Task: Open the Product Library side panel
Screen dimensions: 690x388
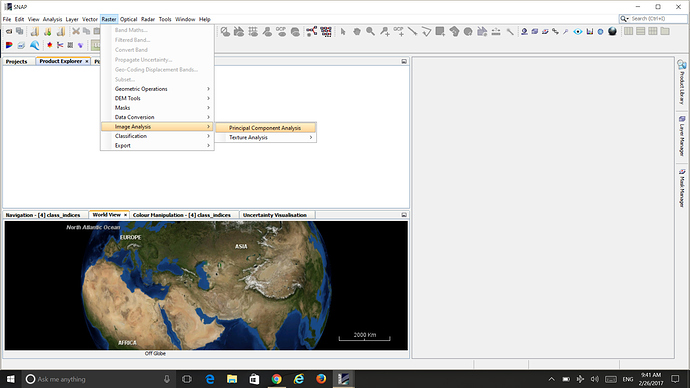Action: tap(682, 83)
